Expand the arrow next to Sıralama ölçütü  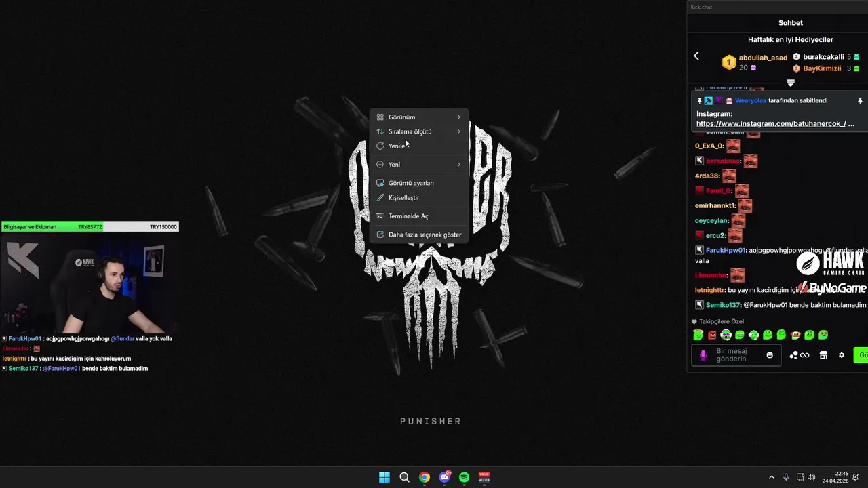point(458,131)
